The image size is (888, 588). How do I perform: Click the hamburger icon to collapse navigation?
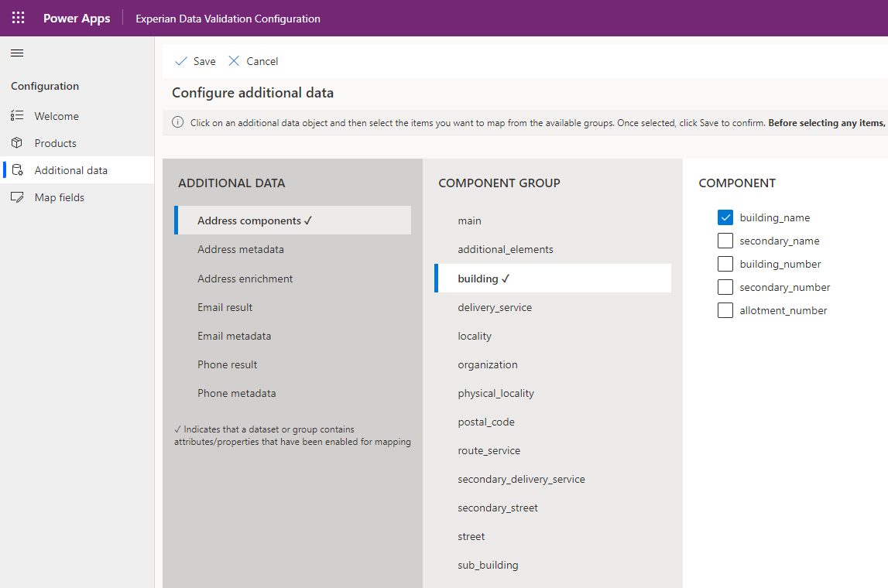[x=16, y=53]
